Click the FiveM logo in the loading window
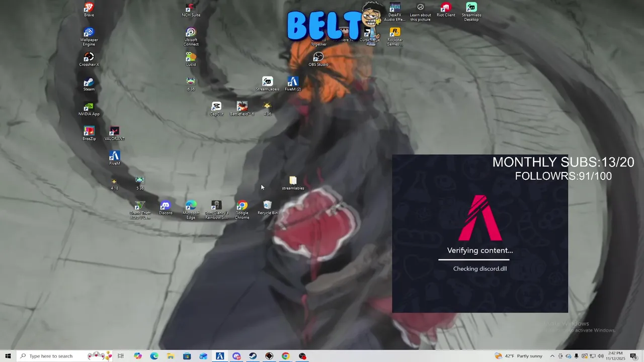 click(480, 218)
